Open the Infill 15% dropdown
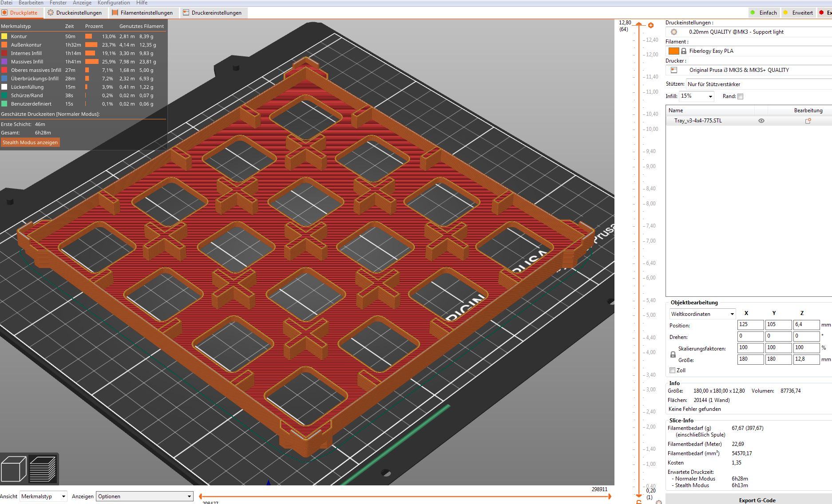 [x=696, y=96]
